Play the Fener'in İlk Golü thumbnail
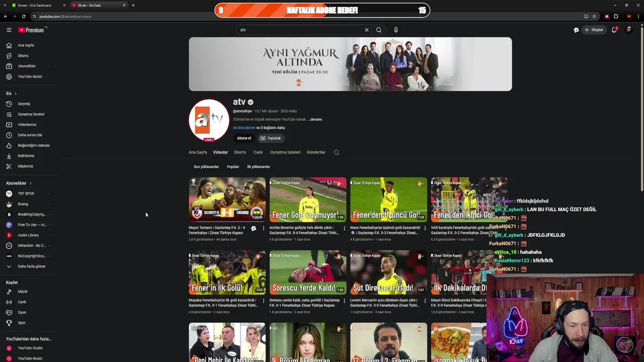Viewport: 644px width, 362px height. 227,273
